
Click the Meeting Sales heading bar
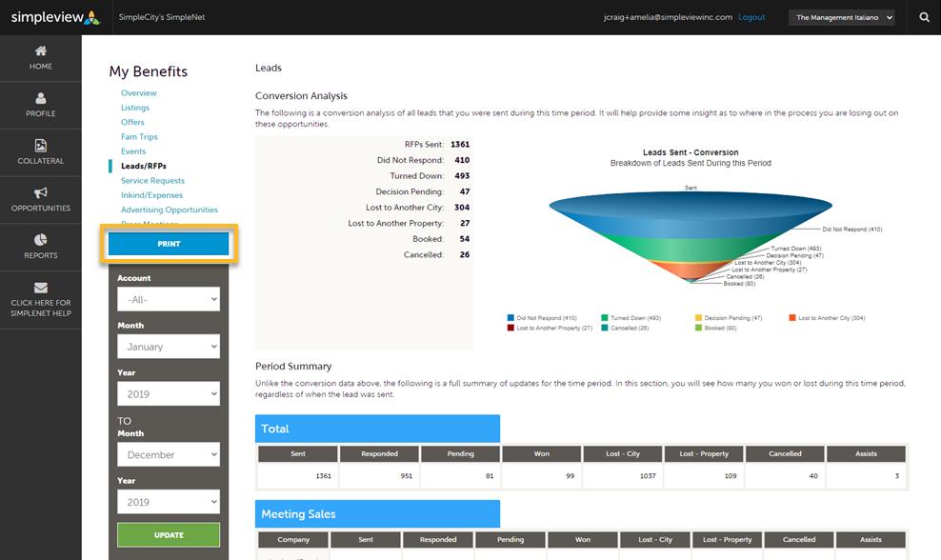click(x=377, y=513)
